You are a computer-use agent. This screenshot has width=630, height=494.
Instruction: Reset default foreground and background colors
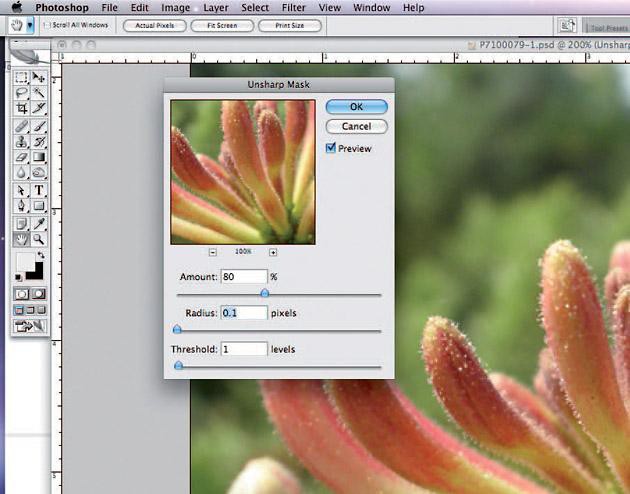click(x=18, y=277)
